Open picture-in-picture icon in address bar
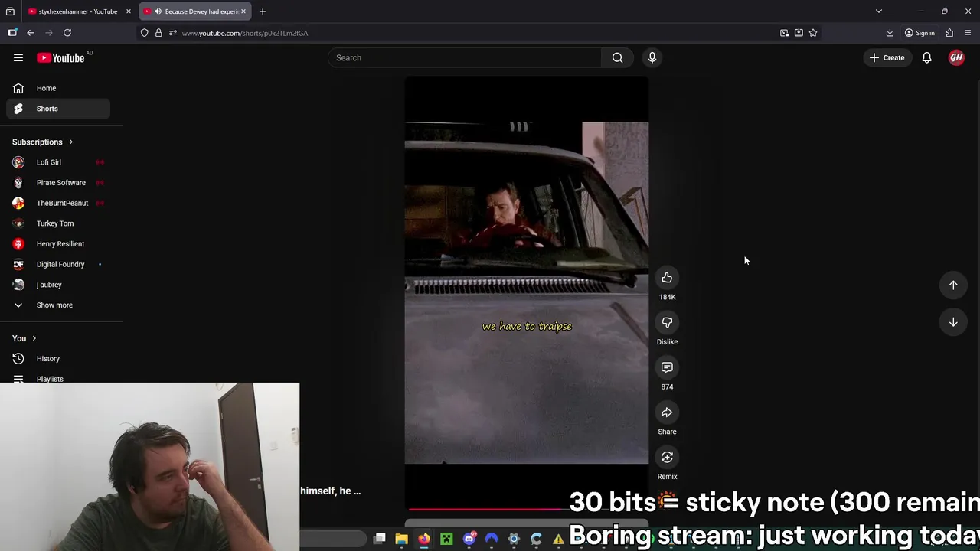The image size is (980, 551). [784, 33]
